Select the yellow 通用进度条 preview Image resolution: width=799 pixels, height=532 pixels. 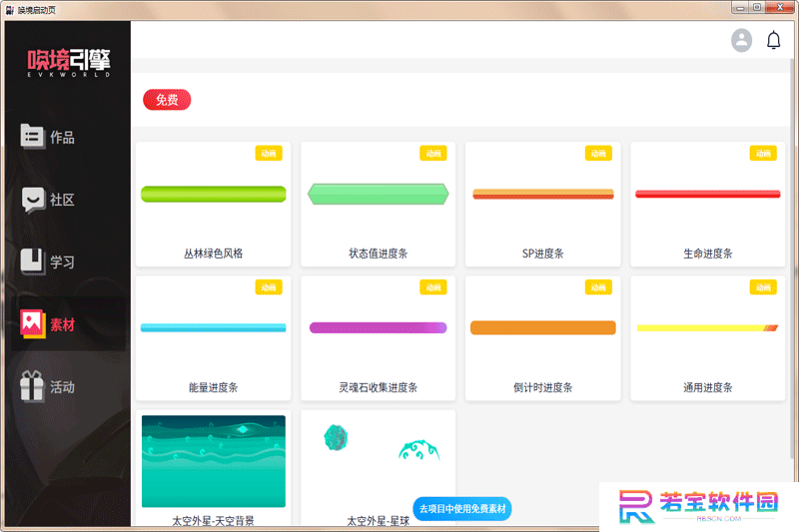coord(708,327)
